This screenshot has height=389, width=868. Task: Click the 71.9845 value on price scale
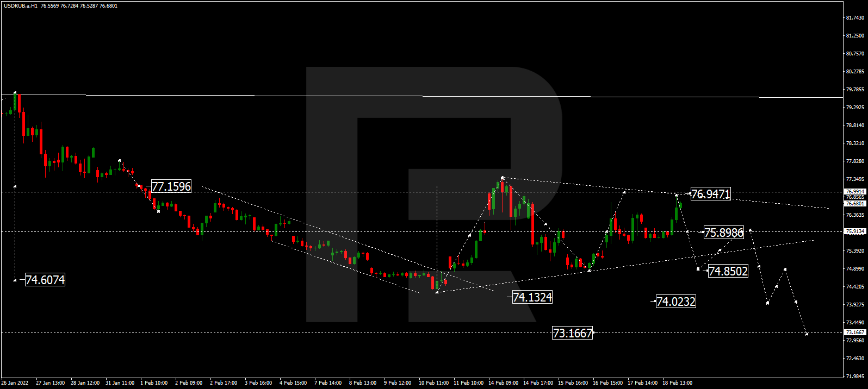855,376
